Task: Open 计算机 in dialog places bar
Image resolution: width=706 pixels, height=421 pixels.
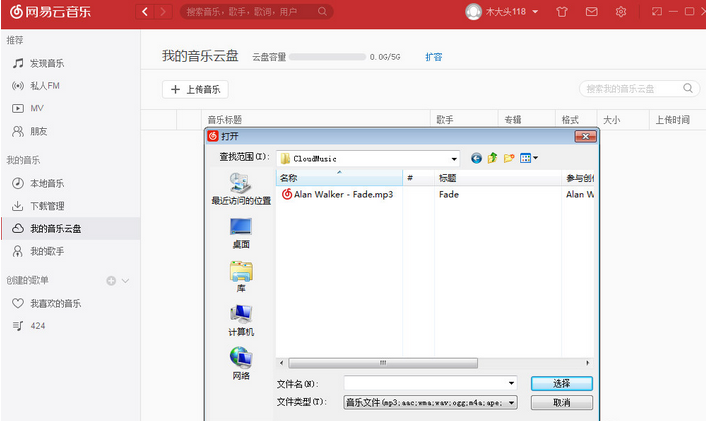Action: click(241, 321)
